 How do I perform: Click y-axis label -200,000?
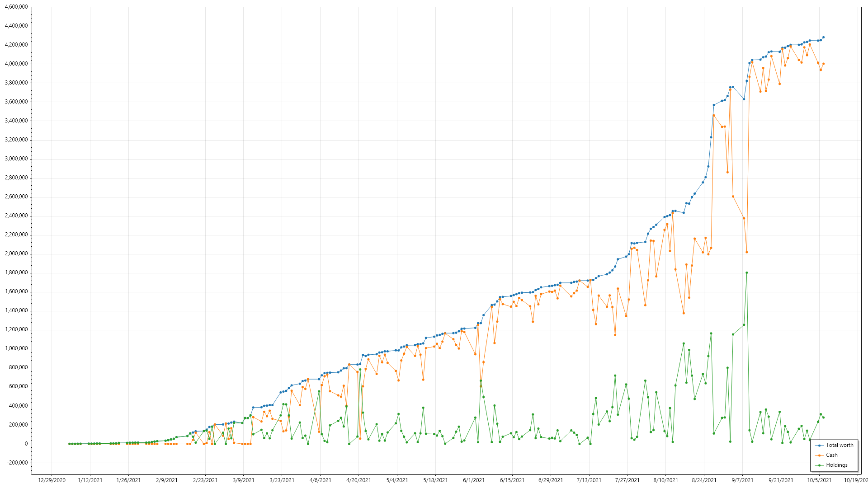click(17, 463)
